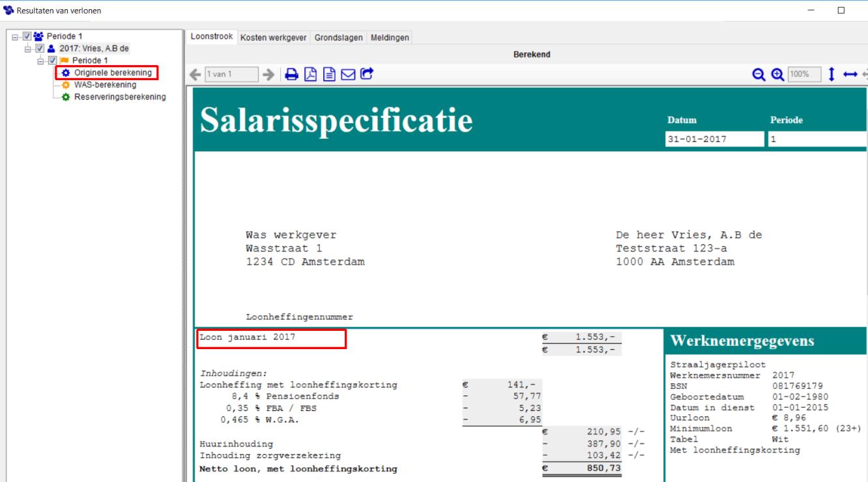The image size is (868, 482).
Task: Open the Grondslagen tab
Action: 338,38
